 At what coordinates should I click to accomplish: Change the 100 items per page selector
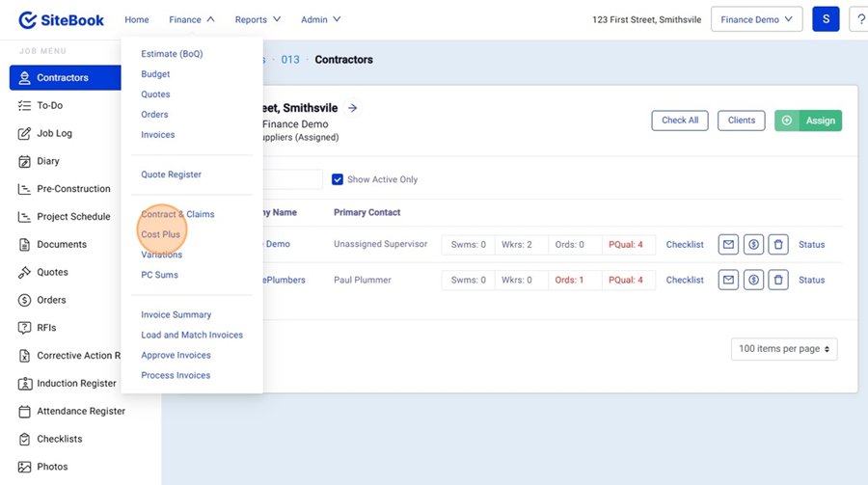point(784,348)
